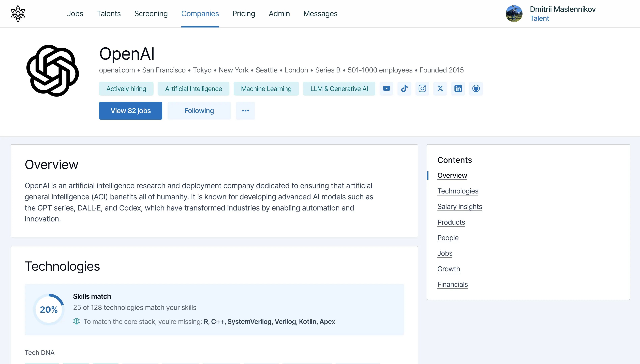Click the "Tech DNA" label
This screenshot has width=640, height=364.
click(x=39, y=353)
